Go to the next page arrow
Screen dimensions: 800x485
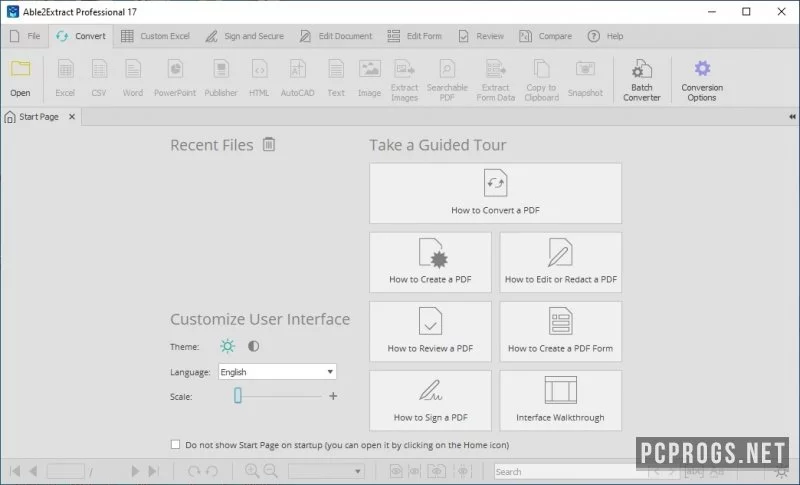(135, 471)
